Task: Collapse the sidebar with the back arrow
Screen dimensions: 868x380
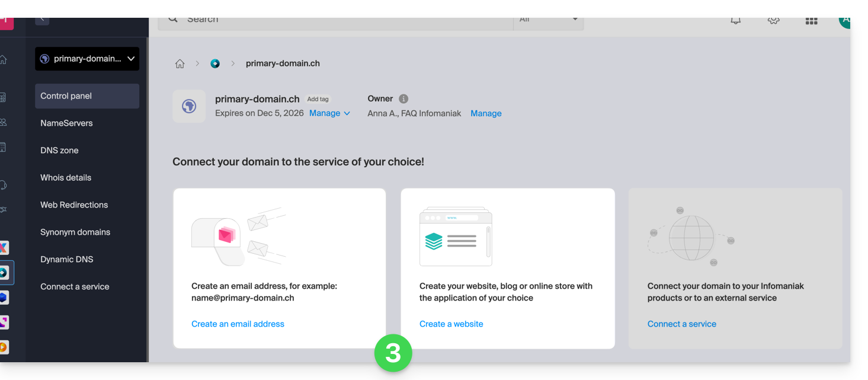Action: (x=42, y=20)
